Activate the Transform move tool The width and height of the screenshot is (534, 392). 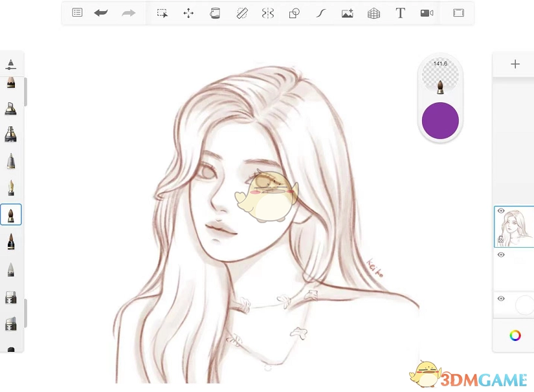[188, 13]
